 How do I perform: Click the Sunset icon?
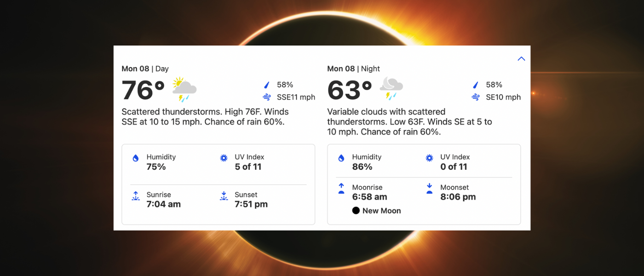[224, 196]
